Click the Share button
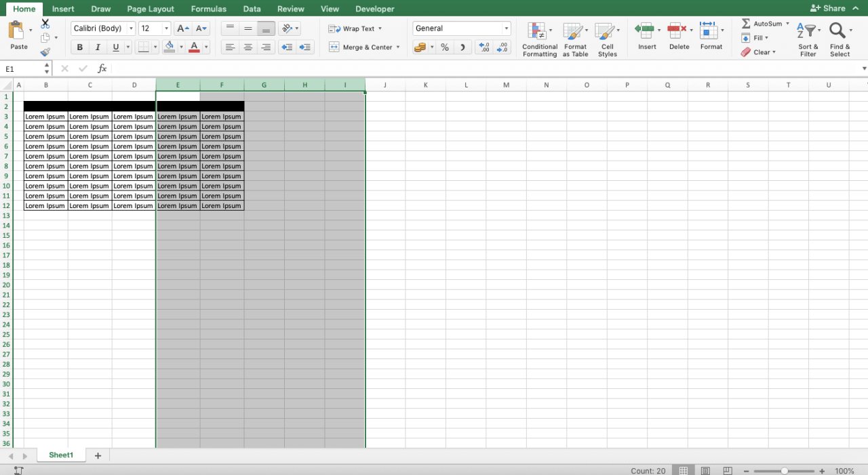868x475 pixels. pos(828,9)
